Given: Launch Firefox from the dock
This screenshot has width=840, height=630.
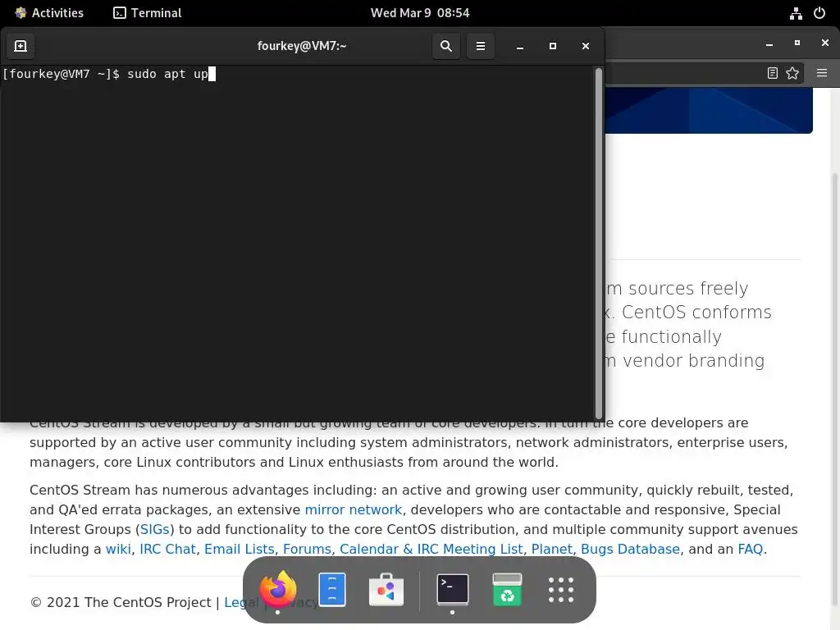Looking at the screenshot, I should 277,589.
